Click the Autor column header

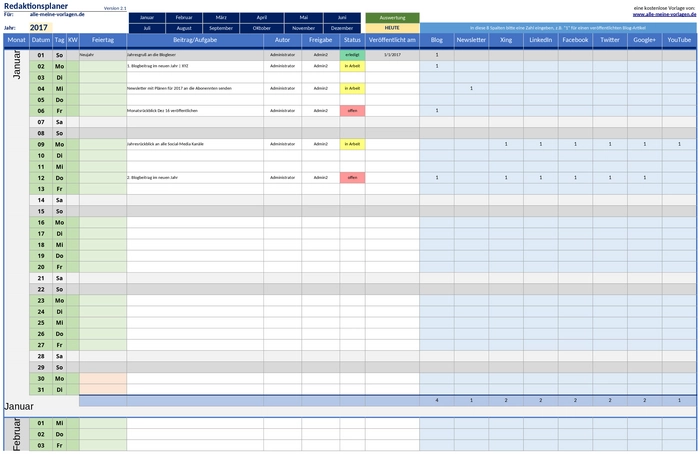point(282,40)
